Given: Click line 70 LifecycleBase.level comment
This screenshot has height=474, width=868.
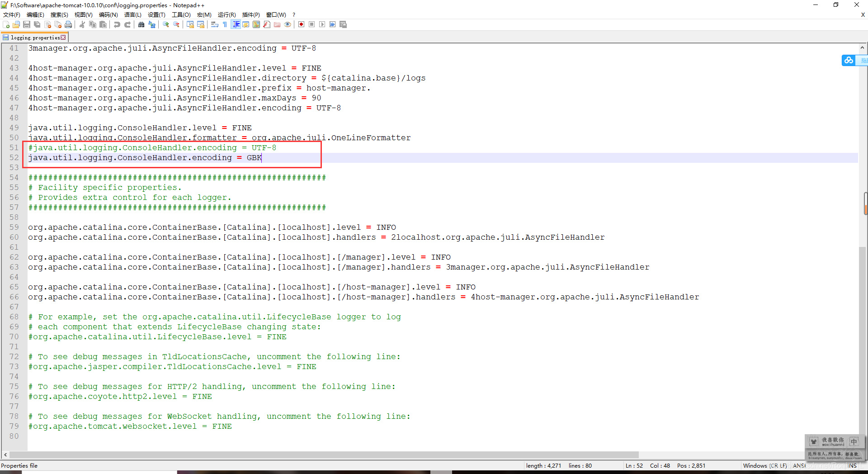Looking at the screenshot, I should click(157, 337).
